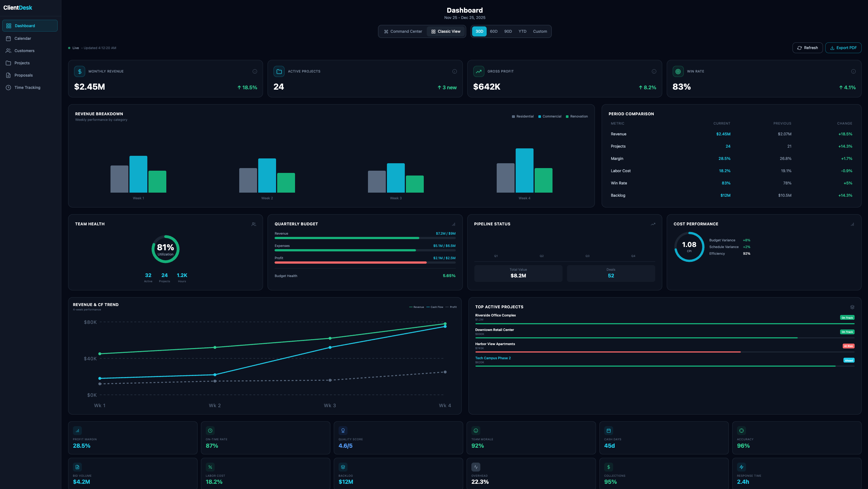Open Time Tracking via the clock icon
The image size is (868, 489).
tap(9, 87)
